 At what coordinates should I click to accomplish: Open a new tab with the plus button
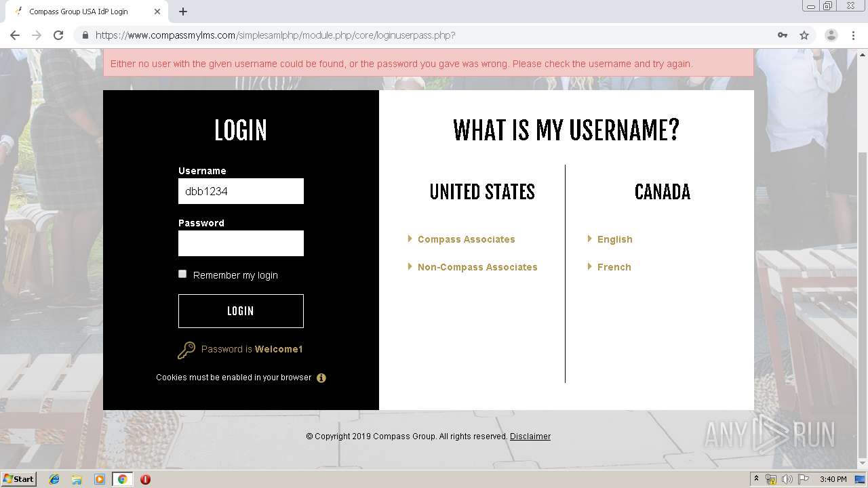tap(183, 12)
